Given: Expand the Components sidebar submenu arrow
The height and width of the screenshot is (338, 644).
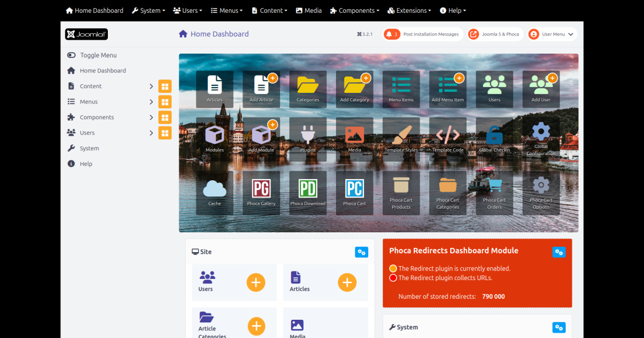Looking at the screenshot, I should (151, 117).
